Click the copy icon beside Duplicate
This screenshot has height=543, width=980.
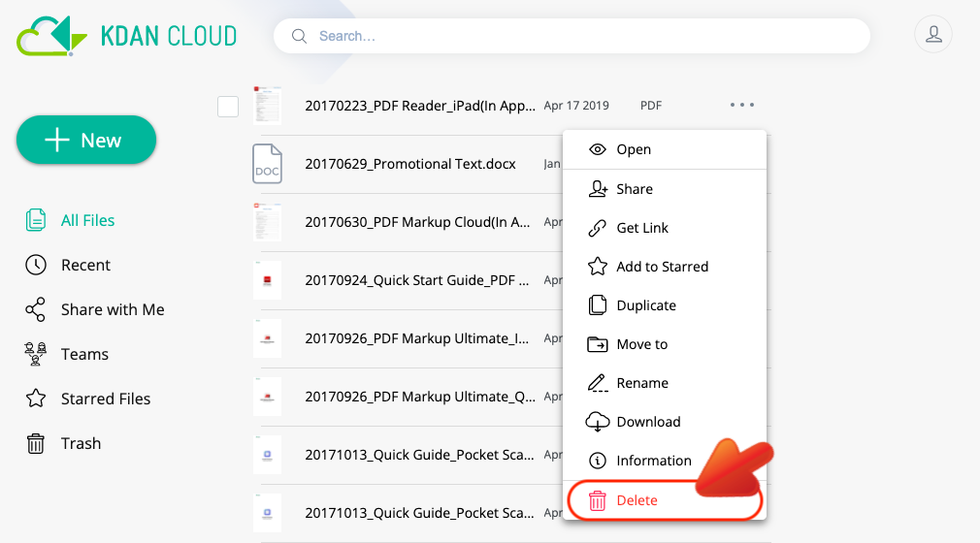pyautogui.click(x=598, y=304)
